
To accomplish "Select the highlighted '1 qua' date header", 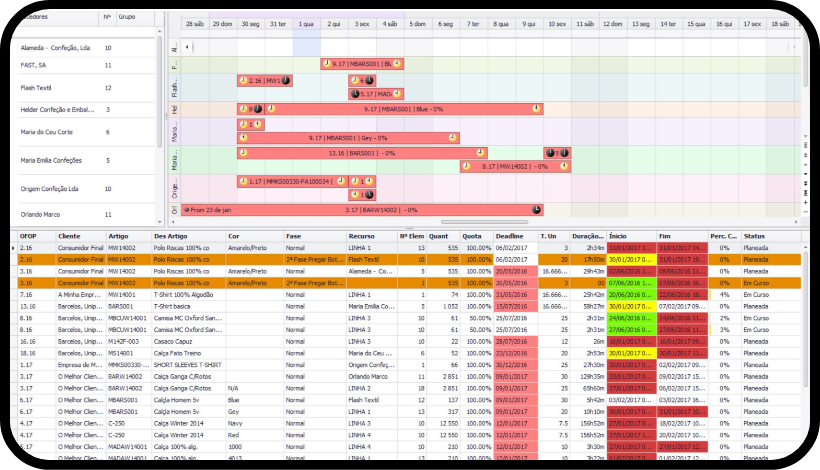I will 307,22.
